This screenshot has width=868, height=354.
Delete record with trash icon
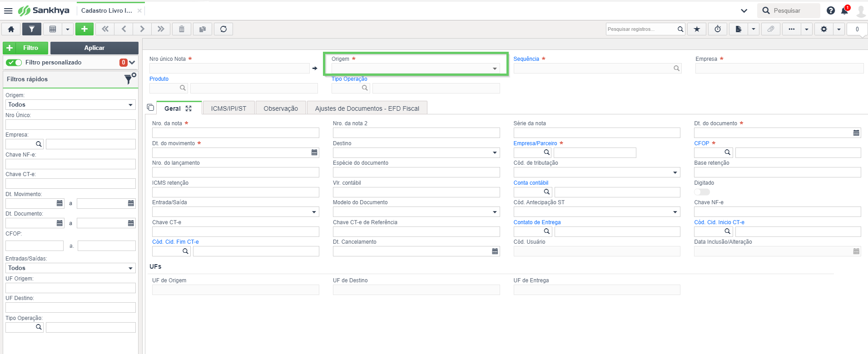(182, 29)
